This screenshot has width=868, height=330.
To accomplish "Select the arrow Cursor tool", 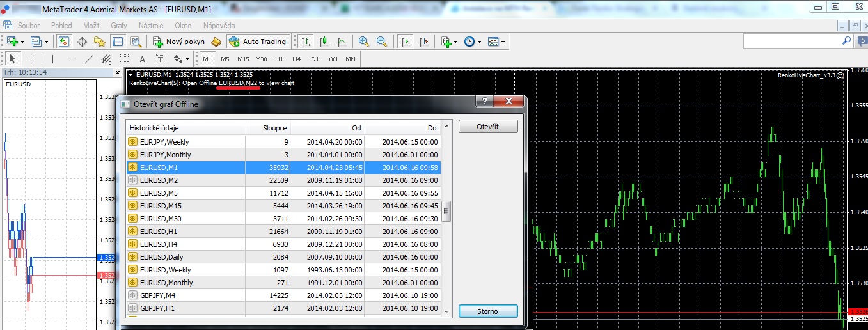I will point(12,59).
